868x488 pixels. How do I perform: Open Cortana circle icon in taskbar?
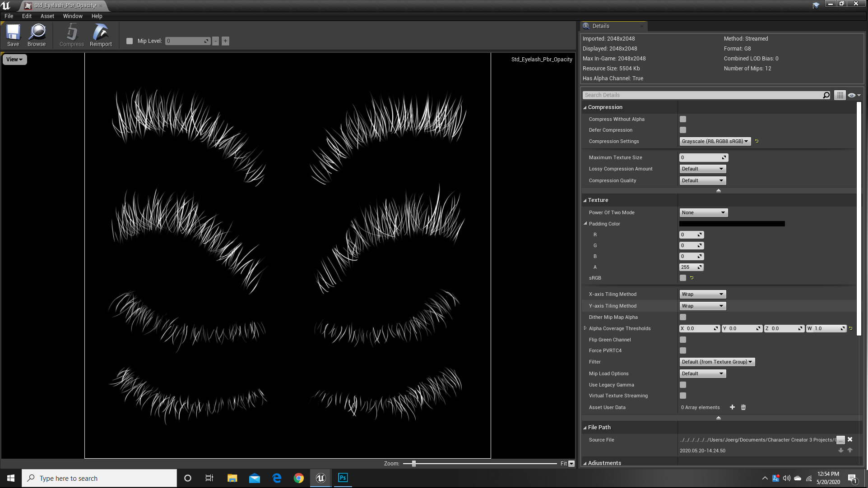(188, 478)
